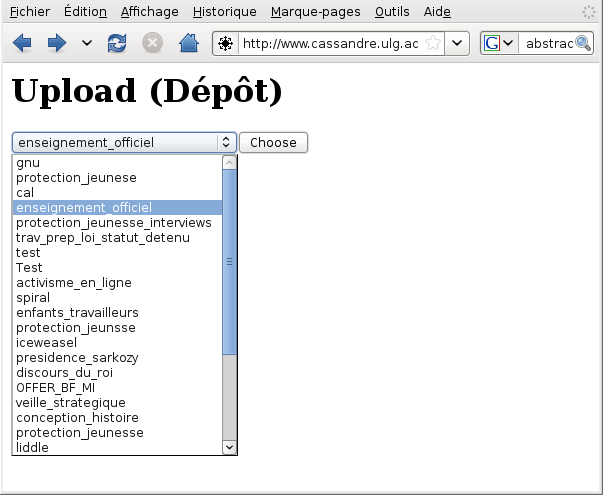The image size is (603, 495).
Task: Open the Fichier menu
Action: coord(30,12)
